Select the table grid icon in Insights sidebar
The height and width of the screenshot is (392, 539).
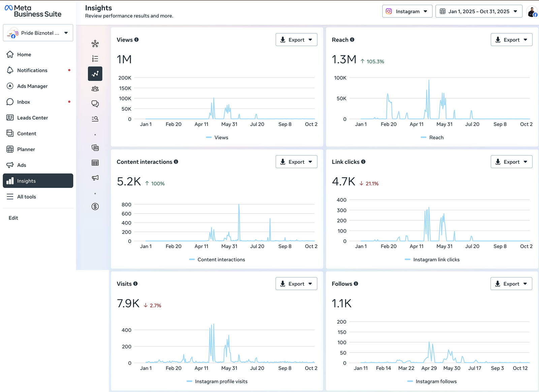[x=95, y=163]
